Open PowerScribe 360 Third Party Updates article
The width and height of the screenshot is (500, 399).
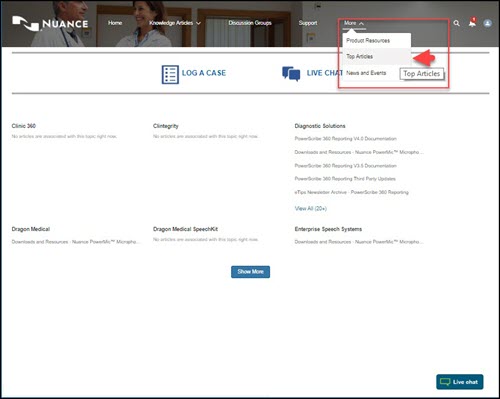[345, 179]
